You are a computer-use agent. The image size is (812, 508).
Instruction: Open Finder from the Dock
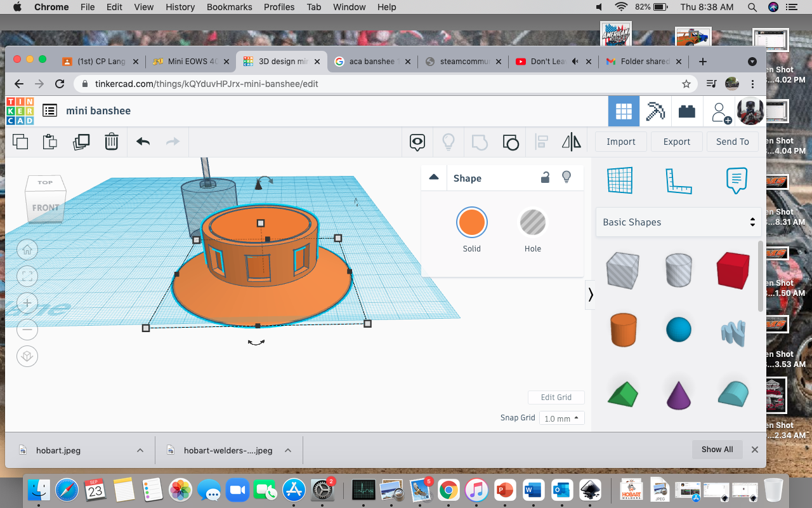pyautogui.click(x=39, y=490)
